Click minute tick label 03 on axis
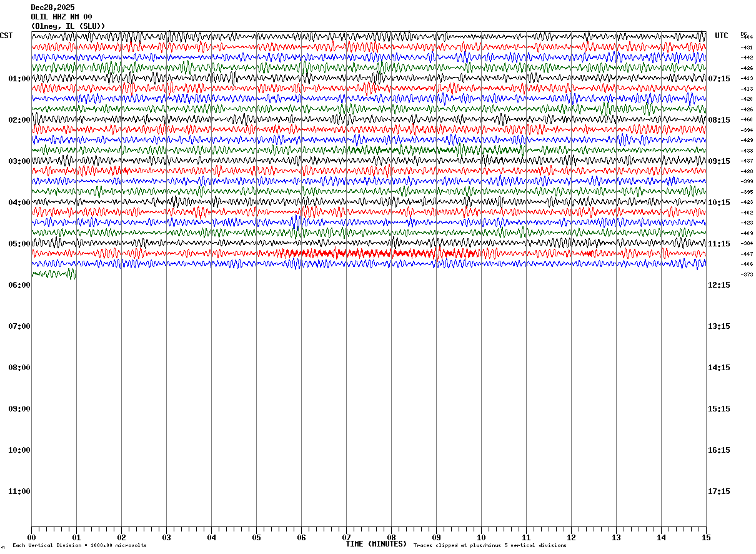The image size is (756, 554). pyautogui.click(x=166, y=537)
